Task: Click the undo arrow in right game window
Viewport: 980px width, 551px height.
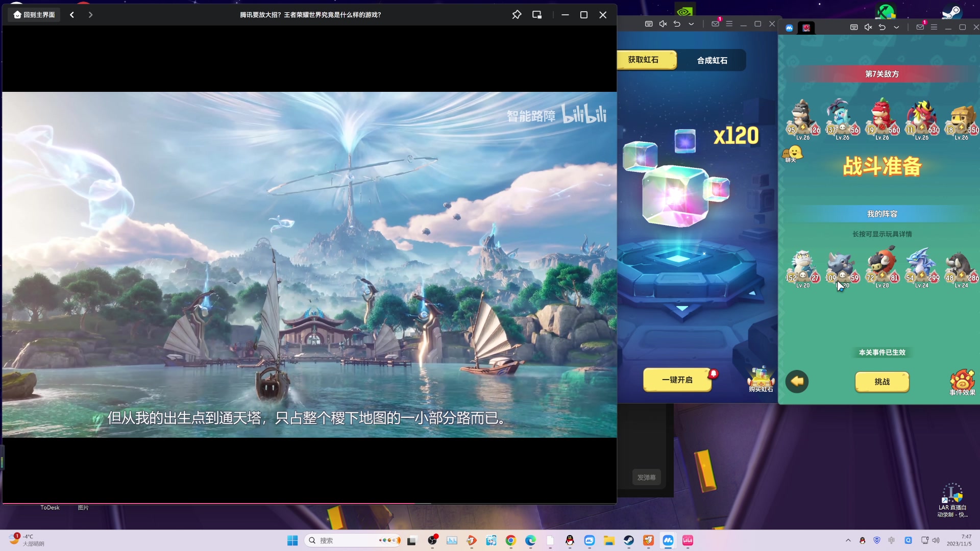Action: click(882, 27)
